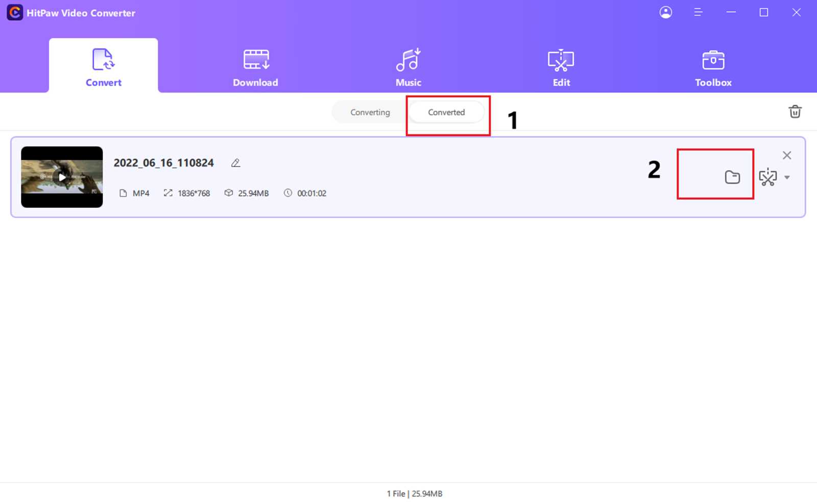Switch to the Converting tab
The image size is (817, 504).
[370, 112]
